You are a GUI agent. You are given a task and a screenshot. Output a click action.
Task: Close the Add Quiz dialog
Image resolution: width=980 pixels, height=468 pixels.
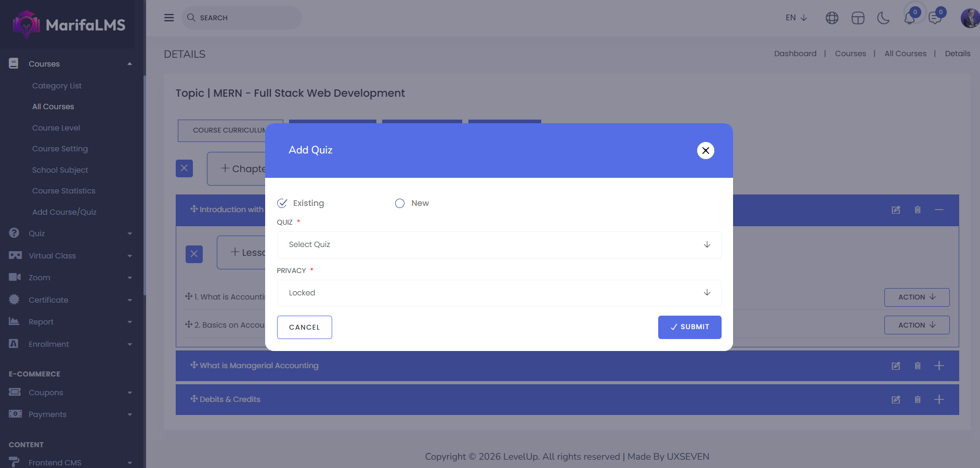tap(705, 150)
